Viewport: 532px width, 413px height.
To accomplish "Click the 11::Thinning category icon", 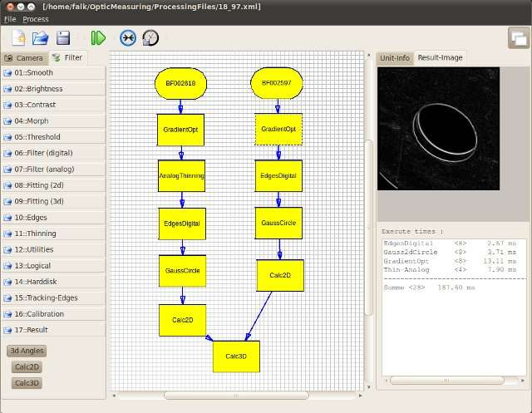I will 7,234.
